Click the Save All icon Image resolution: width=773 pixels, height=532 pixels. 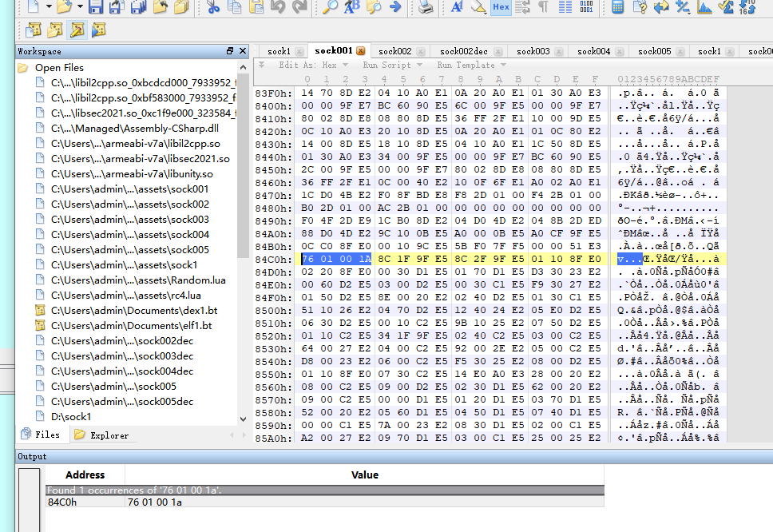pyautogui.click(x=138, y=6)
